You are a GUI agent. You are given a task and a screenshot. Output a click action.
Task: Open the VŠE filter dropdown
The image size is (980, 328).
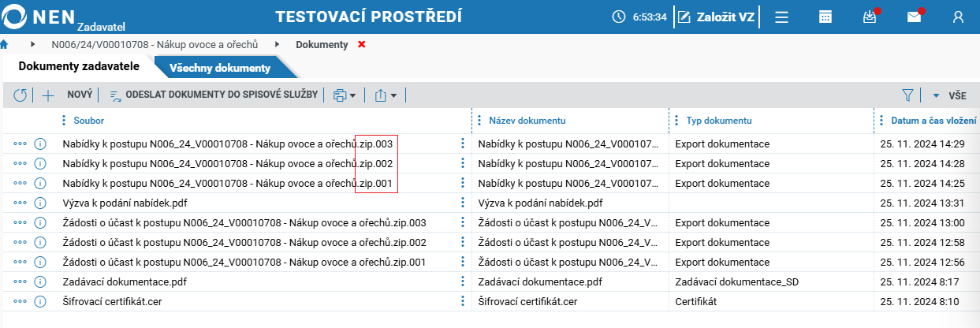point(950,95)
